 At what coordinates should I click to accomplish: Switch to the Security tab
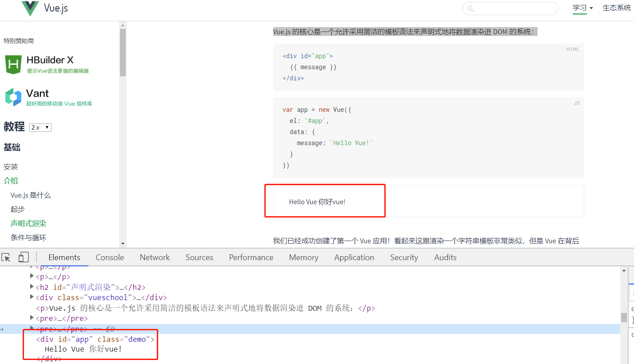click(x=404, y=257)
